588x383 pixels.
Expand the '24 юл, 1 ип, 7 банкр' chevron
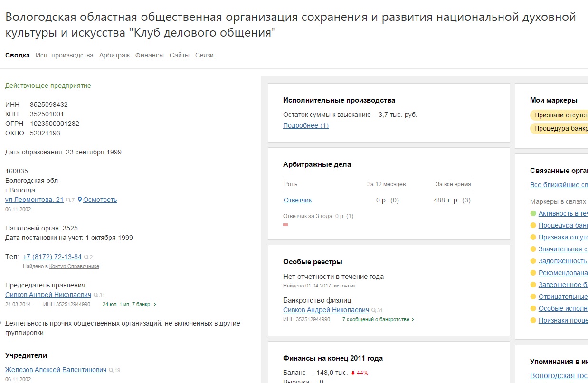(155, 304)
